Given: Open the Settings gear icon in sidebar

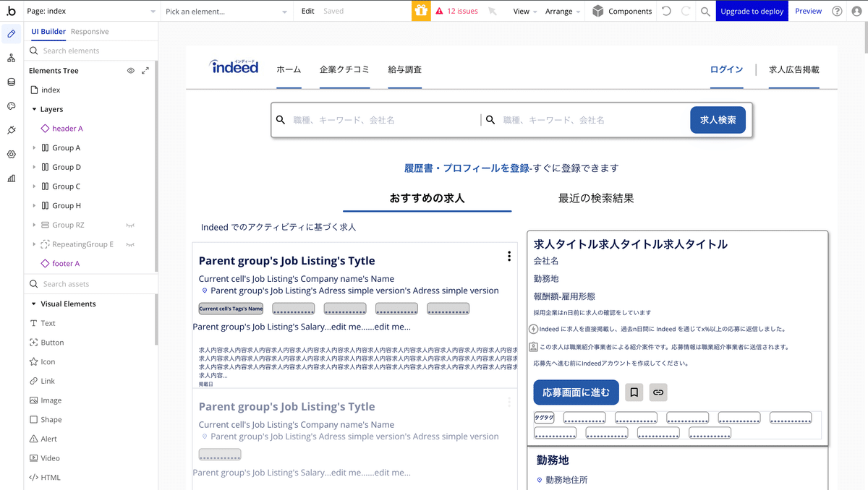Looking at the screenshot, I should [x=11, y=154].
